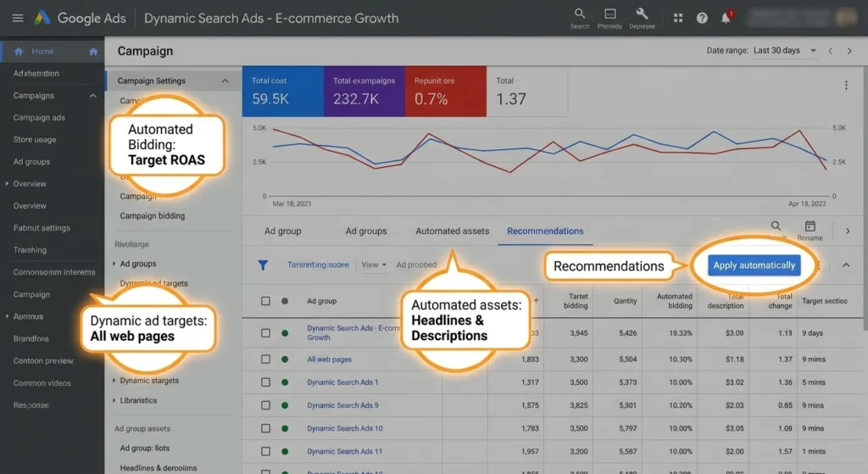The image size is (868, 474).
Task: Open the Dynamic Search Ads 1 link
Action: (342, 382)
